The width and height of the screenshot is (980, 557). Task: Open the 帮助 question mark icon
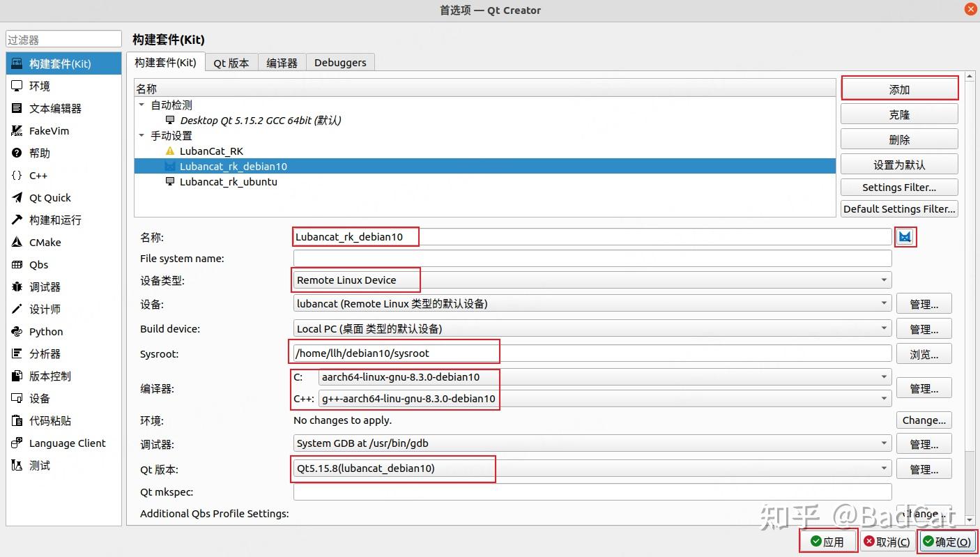click(x=17, y=153)
